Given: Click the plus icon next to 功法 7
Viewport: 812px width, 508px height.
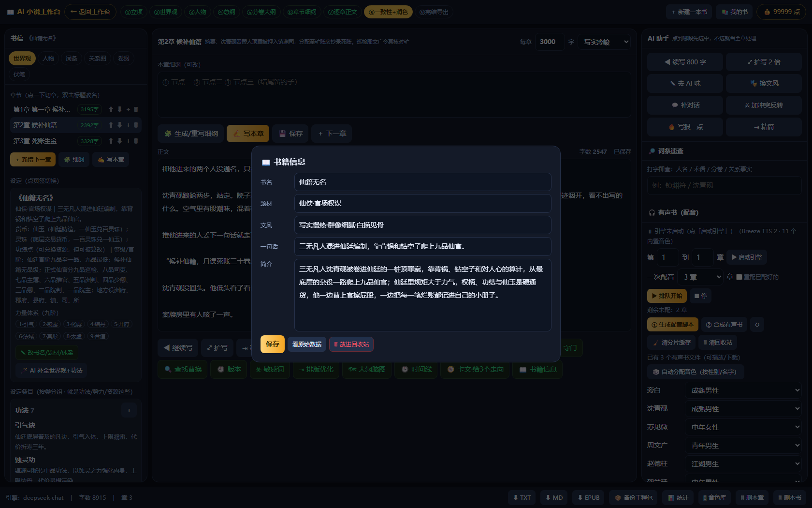Looking at the screenshot, I should (129, 410).
